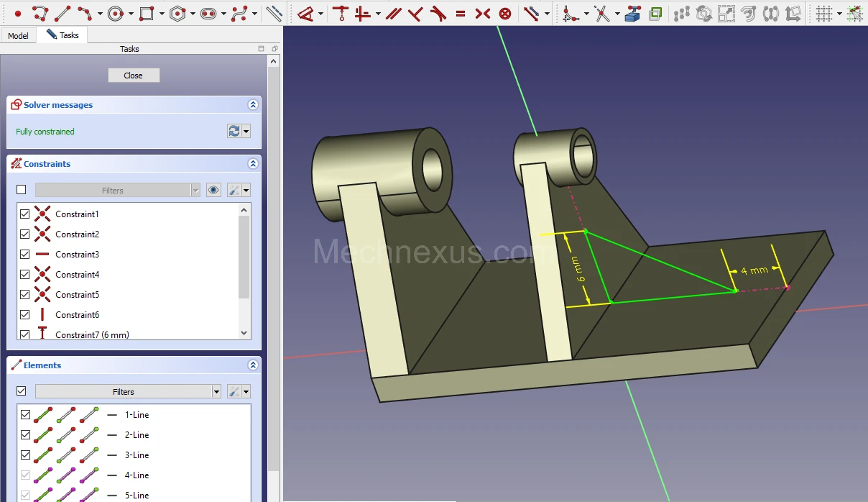
Task: Select the Create Line tool
Action: [x=63, y=14]
